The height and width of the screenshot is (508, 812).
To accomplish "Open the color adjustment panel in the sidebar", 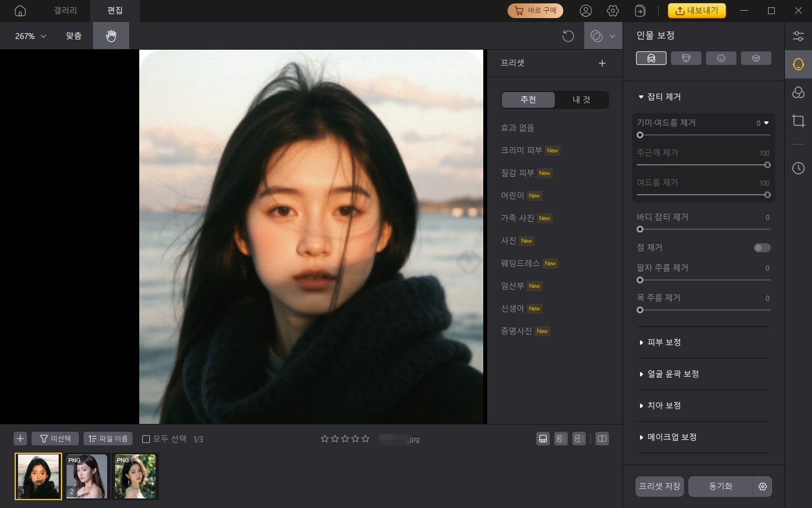I will coord(798,93).
